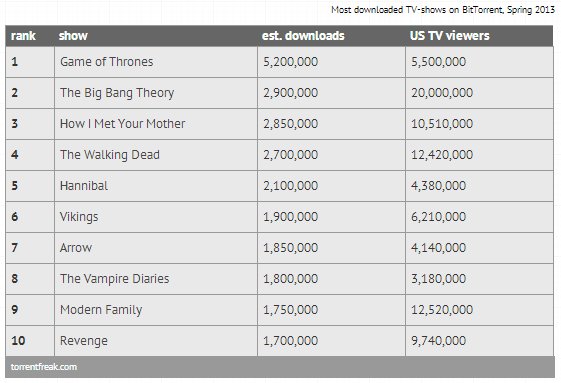561x383 pixels.
Task: Select the 20,000,000 US viewers value
Action: coord(442,93)
